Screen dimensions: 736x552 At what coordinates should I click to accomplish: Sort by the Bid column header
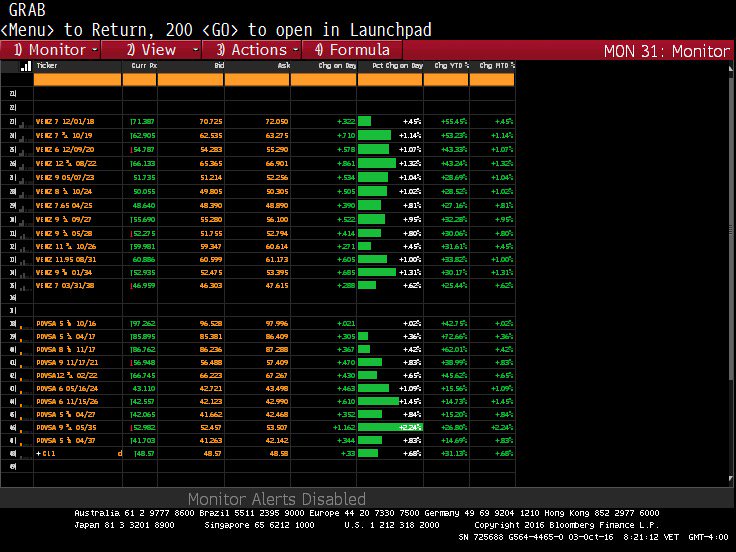219,66
